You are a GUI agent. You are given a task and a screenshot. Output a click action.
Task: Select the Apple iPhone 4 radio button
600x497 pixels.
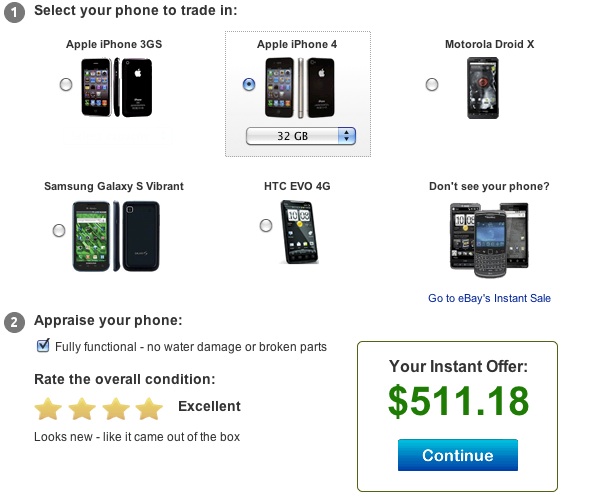click(x=249, y=85)
